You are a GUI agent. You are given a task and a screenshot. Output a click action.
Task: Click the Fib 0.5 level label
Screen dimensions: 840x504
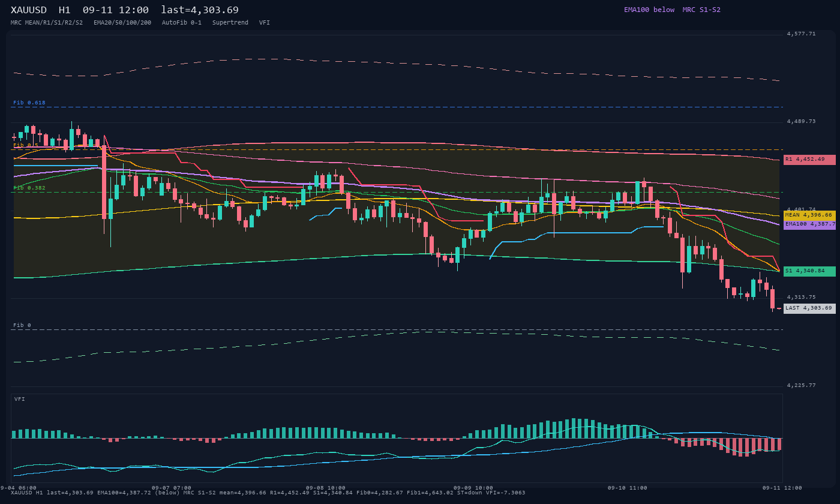[26, 145]
